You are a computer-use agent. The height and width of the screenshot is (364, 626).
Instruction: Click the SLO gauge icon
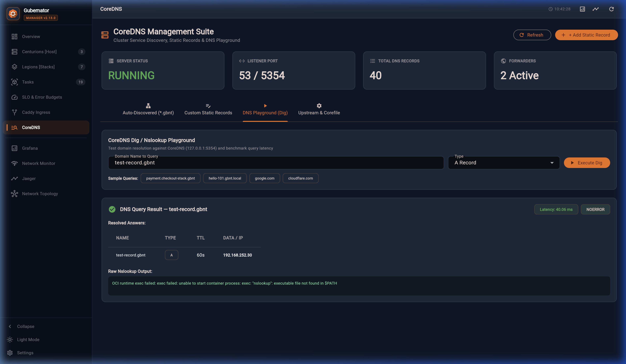coord(14,97)
